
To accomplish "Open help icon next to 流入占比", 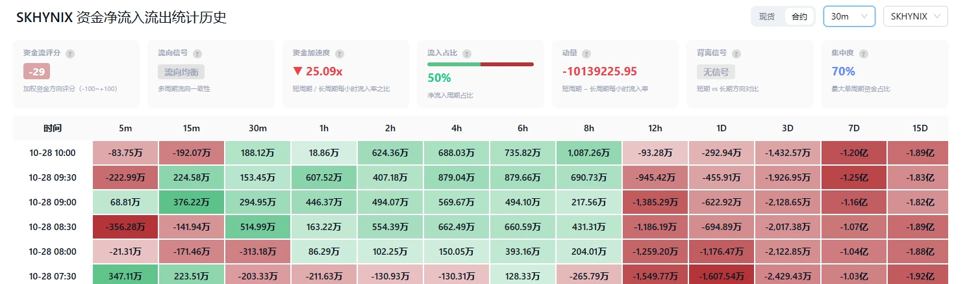I will pos(467,54).
